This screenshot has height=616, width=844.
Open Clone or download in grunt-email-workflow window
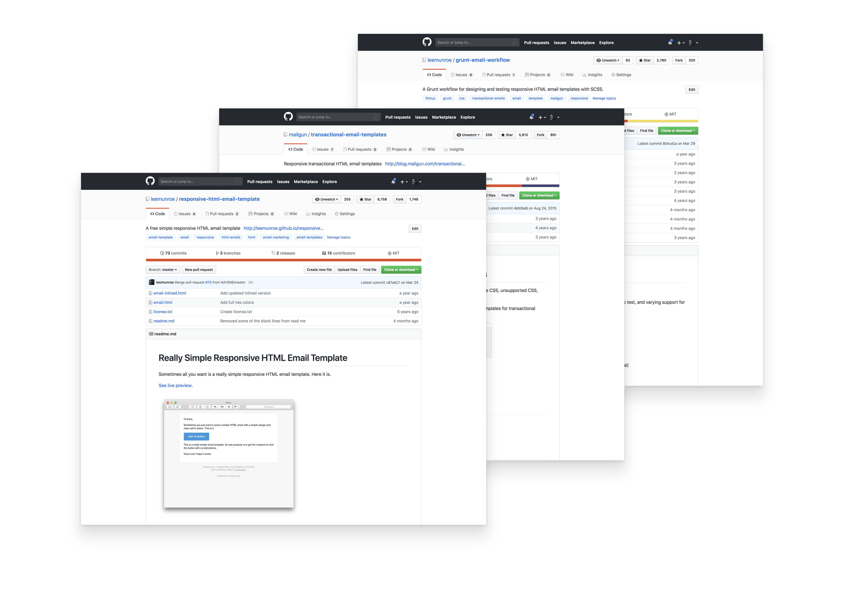tap(678, 131)
